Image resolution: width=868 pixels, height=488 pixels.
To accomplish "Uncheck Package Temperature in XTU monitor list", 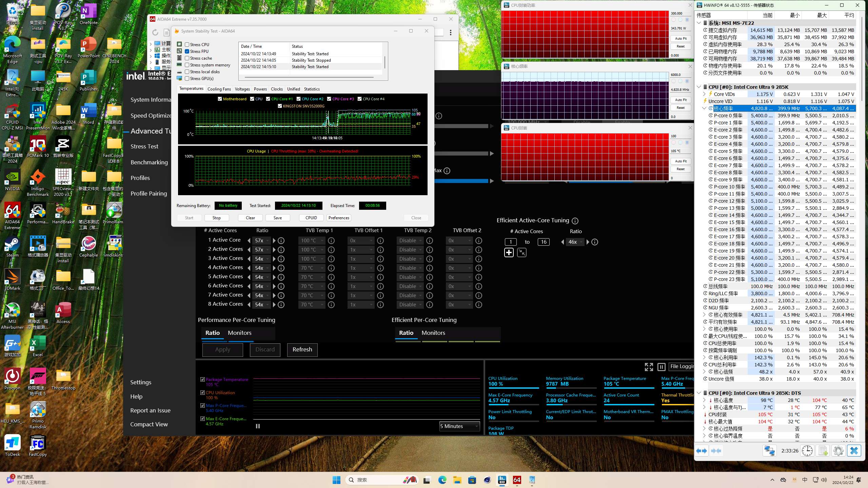I will pos(202,380).
